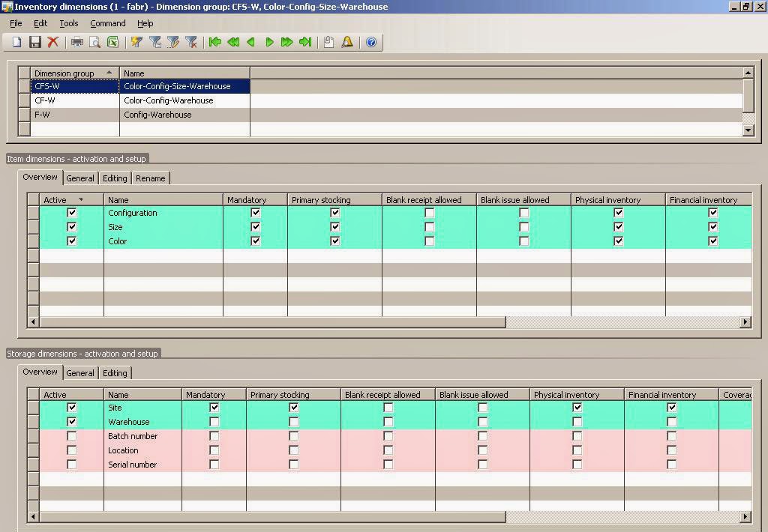
Task: Click the Name column header in dimension group grid
Action: 184,73
